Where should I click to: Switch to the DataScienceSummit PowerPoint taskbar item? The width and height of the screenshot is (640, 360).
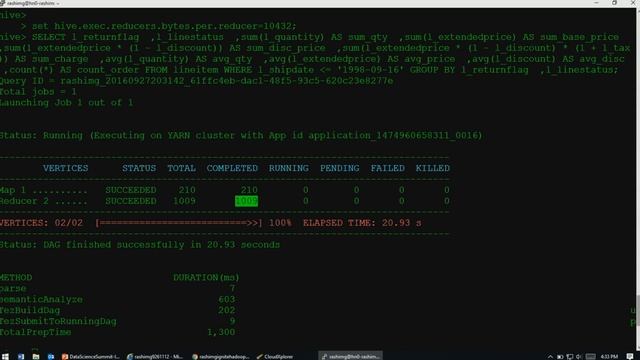pyautogui.click(x=91, y=356)
